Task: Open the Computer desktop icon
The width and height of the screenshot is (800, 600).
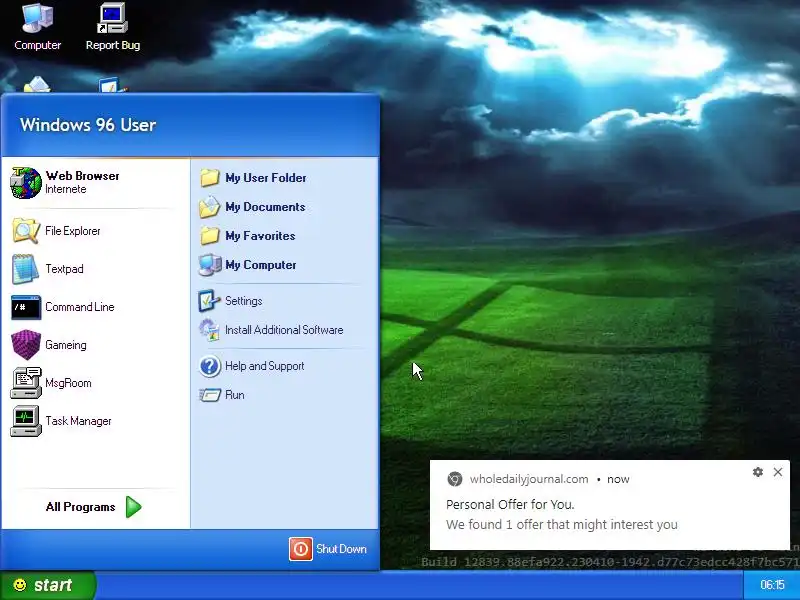Action: pyautogui.click(x=37, y=19)
